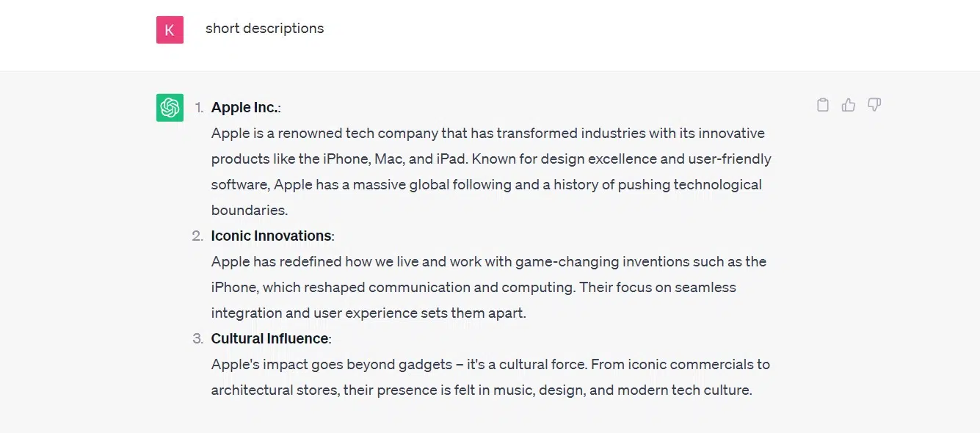Click the "Cultural Influence" heading
Screen dimensions: 980x433
pos(269,338)
